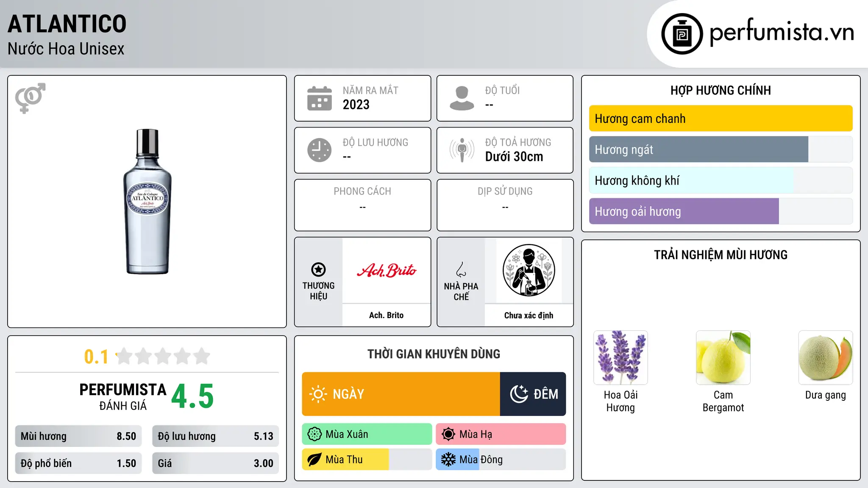Click the 0.1 user rating number
The image size is (868, 488).
pos(96,357)
